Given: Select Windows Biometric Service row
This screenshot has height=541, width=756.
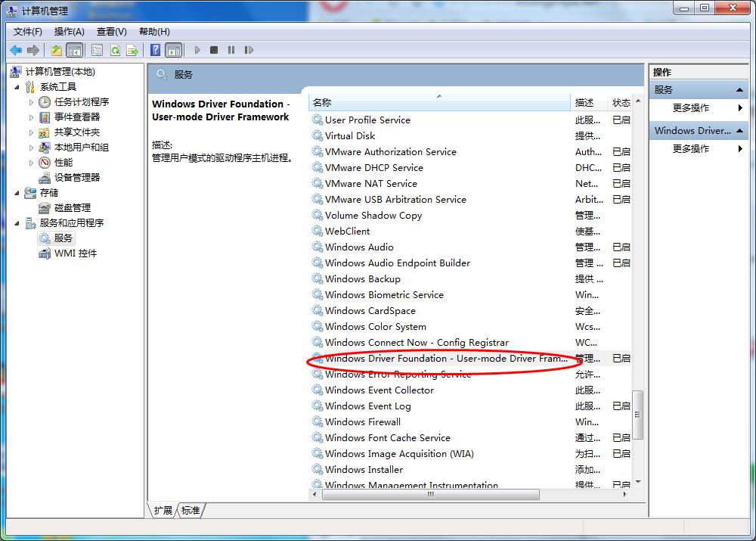Looking at the screenshot, I should pyautogui.click(x=470, y=295).
